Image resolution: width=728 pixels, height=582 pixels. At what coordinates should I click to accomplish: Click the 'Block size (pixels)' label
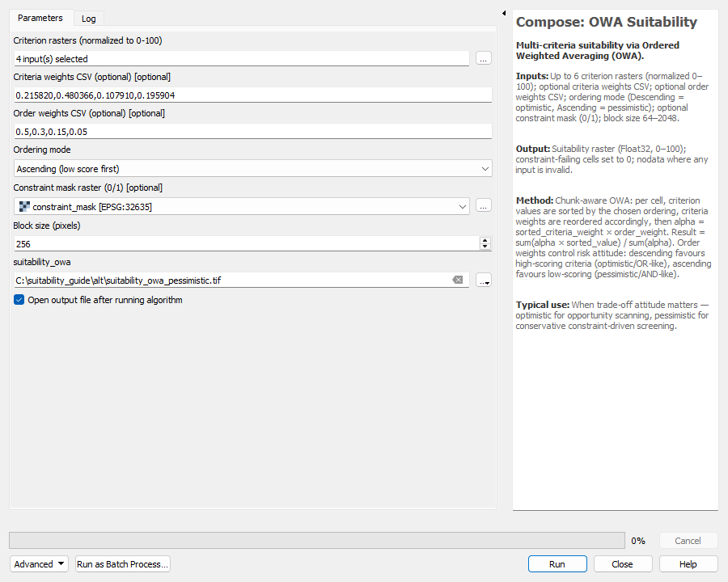(x=46, y=226)
